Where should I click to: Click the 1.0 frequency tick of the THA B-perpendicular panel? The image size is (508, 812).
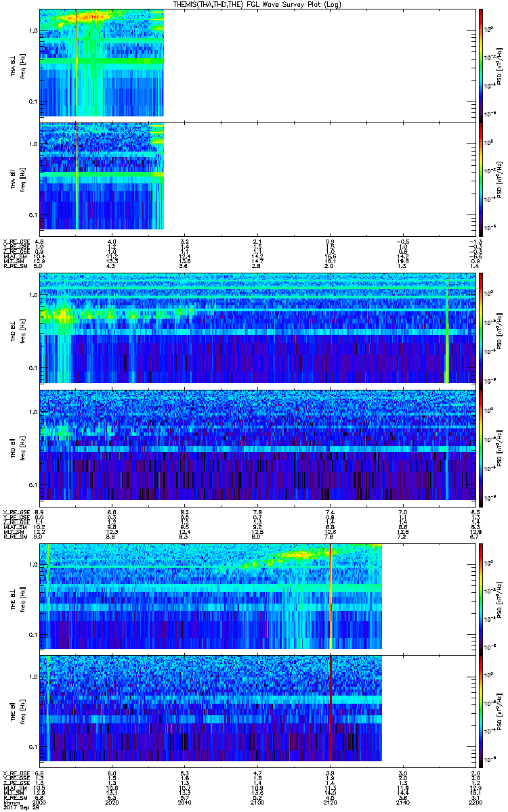point(33,32)
